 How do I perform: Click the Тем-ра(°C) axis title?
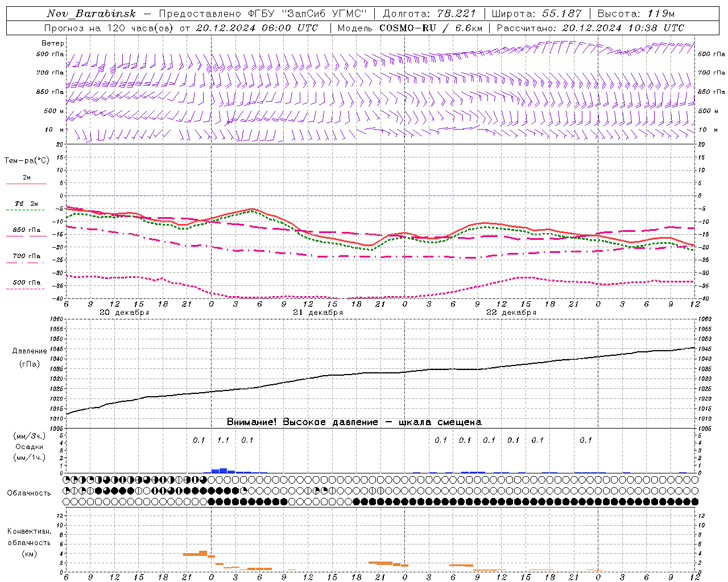pyautogui.click(x=27, y=161)
